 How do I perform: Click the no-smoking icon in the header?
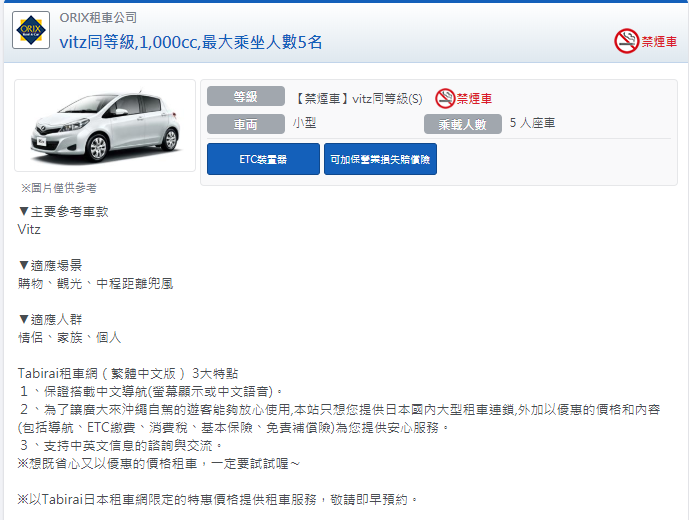point(627,41)
